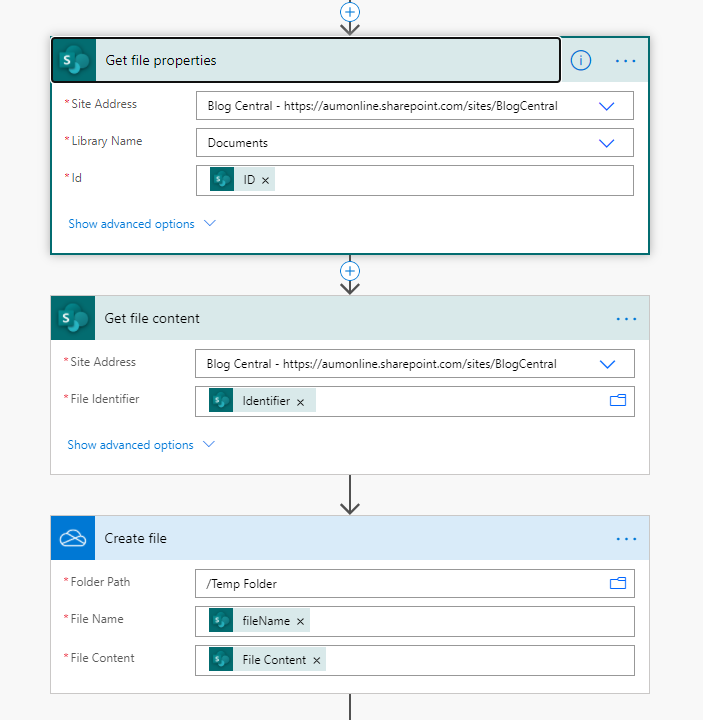Click the OneDrive icon on Create file
The width and height of the screenshot is (703, 720).
click(73, 538)
